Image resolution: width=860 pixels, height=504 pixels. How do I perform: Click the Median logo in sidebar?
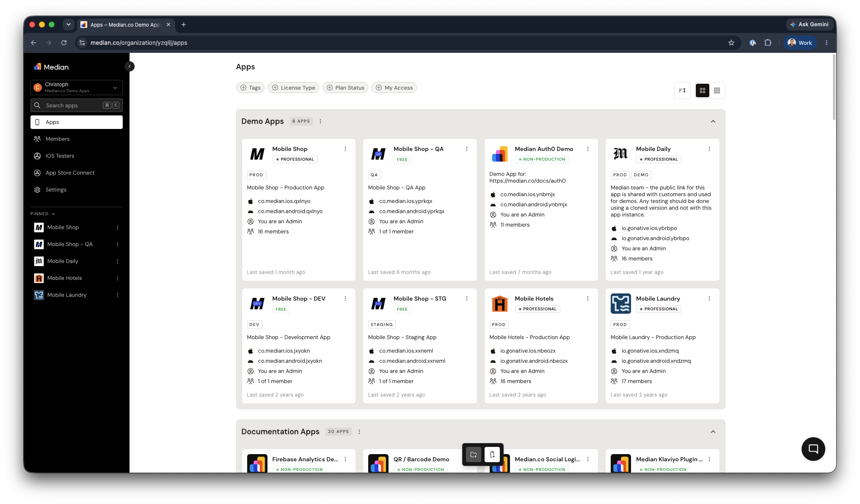tap(51, 67)
